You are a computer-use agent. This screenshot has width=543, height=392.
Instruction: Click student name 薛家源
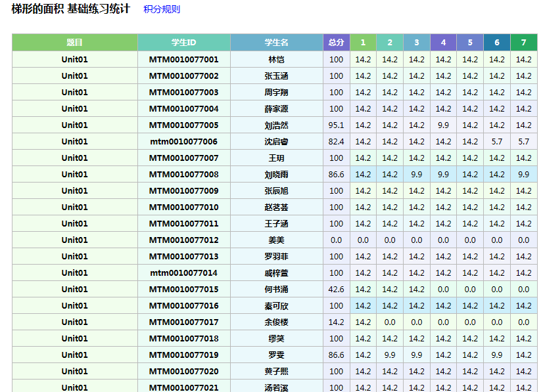click(x=276, y=108)
